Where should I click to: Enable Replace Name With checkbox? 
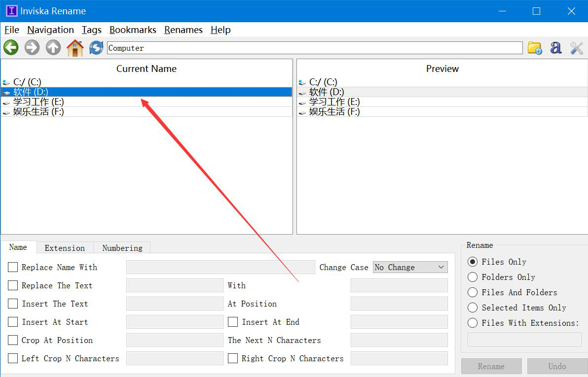pos(13,267)
